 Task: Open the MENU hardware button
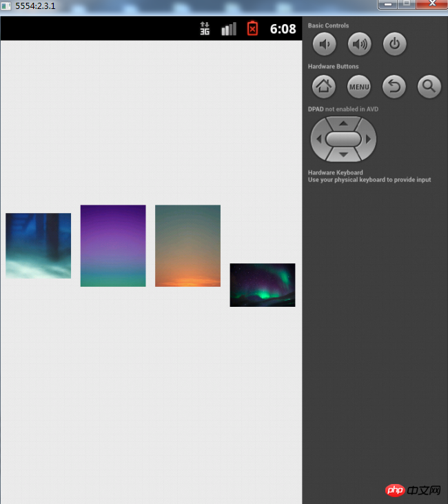(x=359, y=87)
